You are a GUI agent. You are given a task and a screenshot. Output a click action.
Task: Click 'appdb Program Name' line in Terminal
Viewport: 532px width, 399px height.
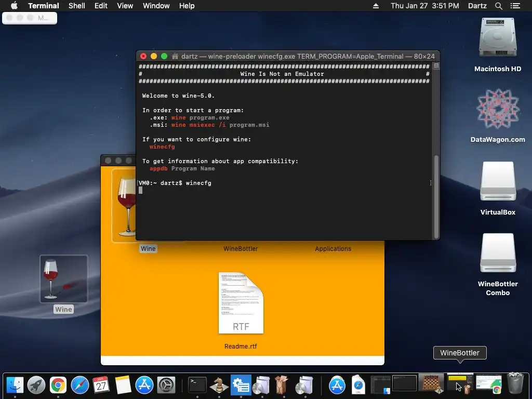tap(182, 169)
